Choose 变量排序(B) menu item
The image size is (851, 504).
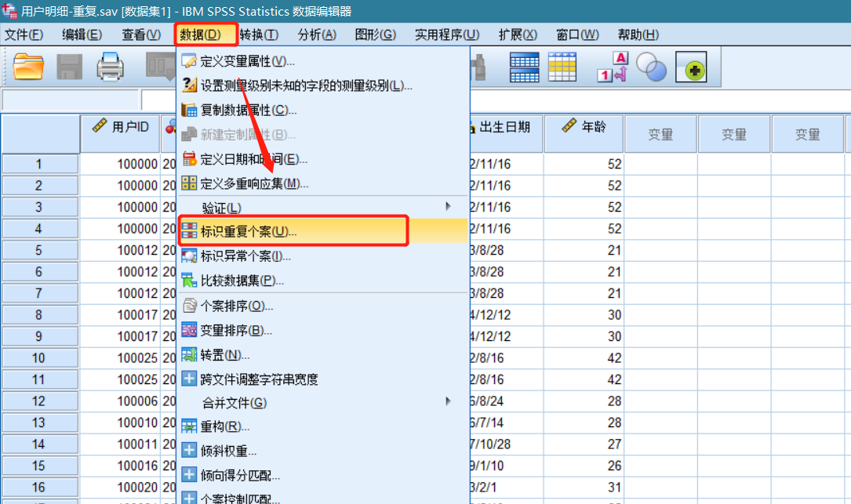tap(323, 331)
